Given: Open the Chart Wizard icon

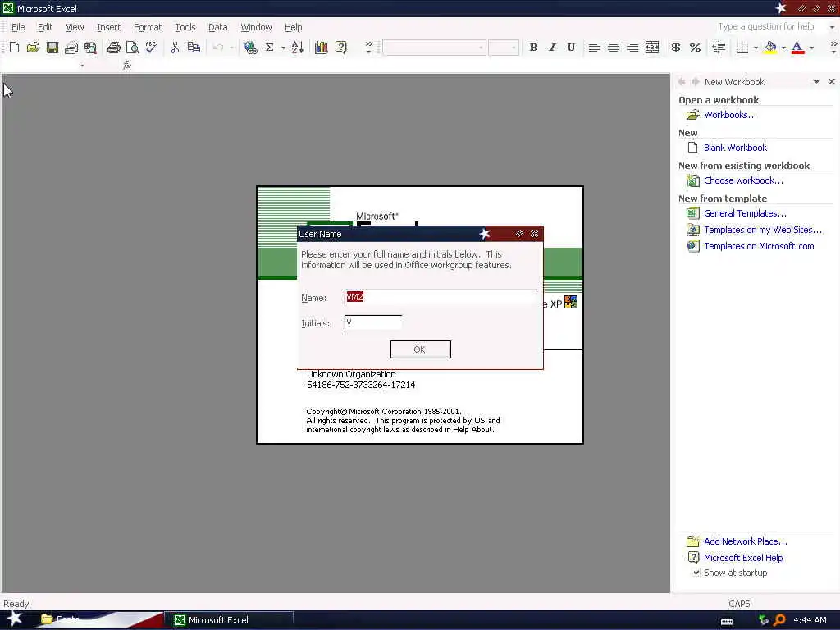Looking at the screenshot, I should pos(322,48).
